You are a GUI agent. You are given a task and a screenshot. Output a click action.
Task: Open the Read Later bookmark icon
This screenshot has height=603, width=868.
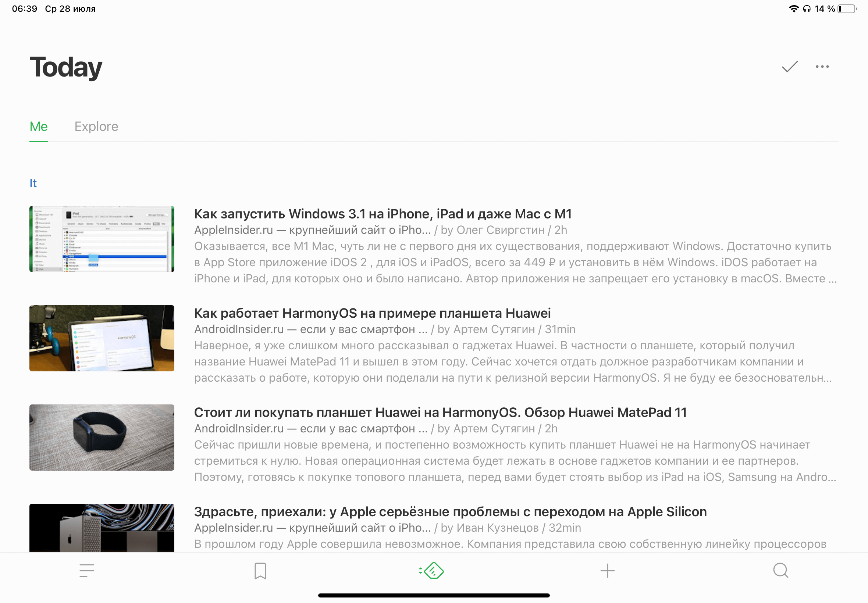tap(260, 571)
